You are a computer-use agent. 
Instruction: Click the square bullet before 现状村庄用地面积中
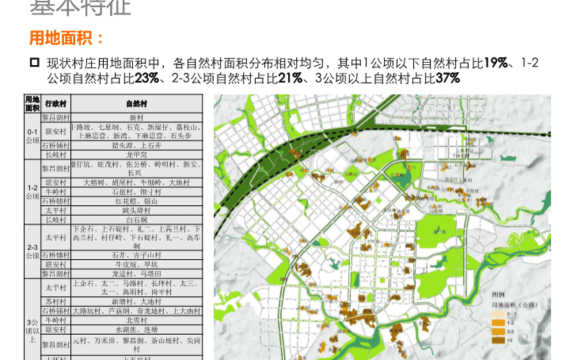click(x=35, y=63)
